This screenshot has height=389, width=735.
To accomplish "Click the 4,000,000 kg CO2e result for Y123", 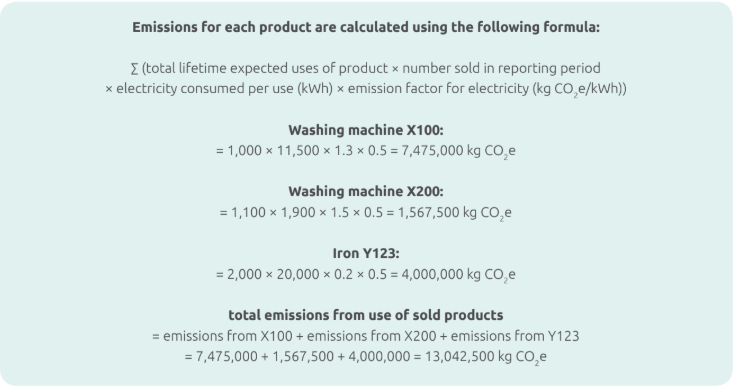I will [x=458, y=274].
